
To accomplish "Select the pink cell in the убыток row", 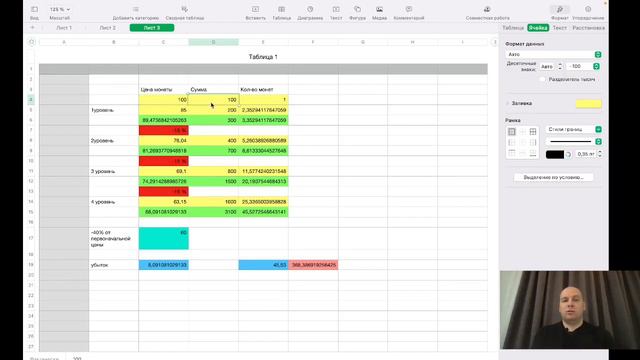I will click(313, 265).
